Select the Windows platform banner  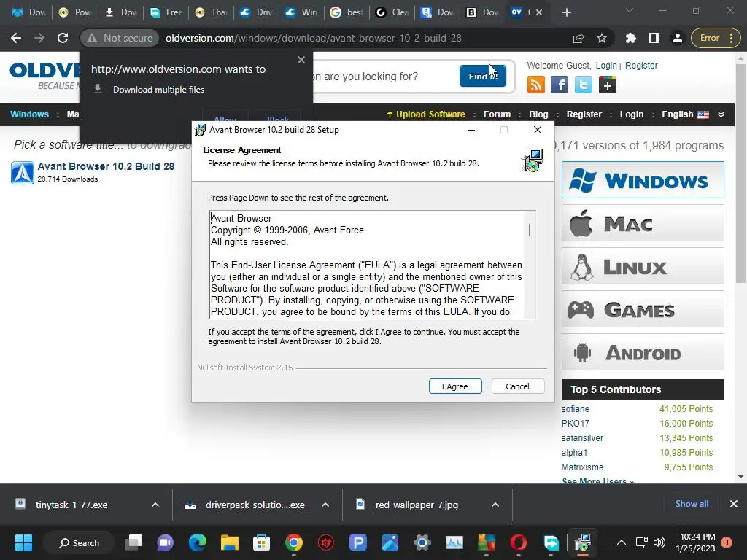point(643,180)
